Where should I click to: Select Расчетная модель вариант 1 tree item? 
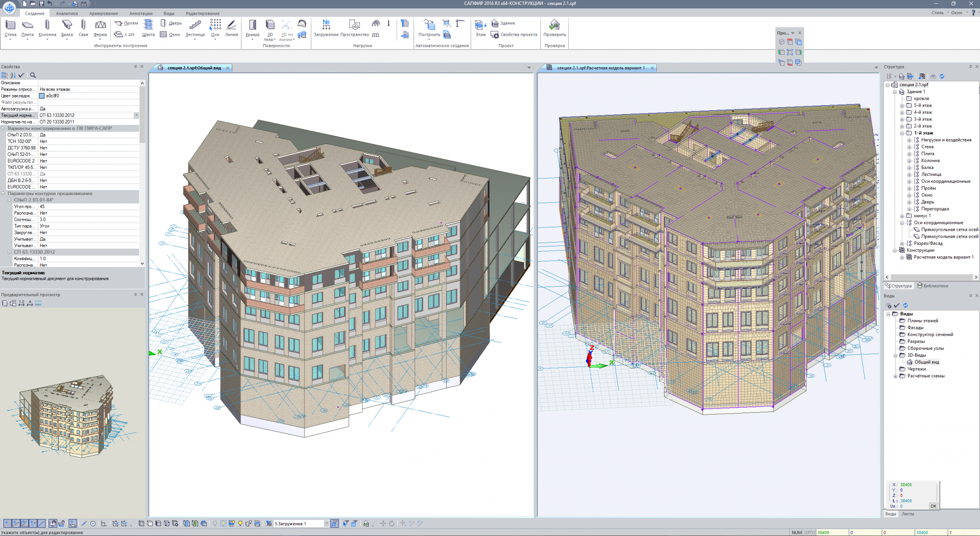[943, 257]
